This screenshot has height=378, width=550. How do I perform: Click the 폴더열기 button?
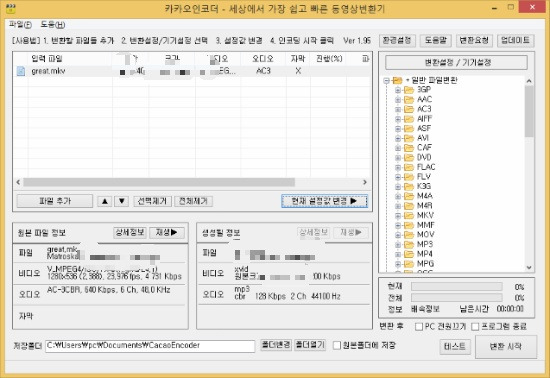(x=310, y=345)
